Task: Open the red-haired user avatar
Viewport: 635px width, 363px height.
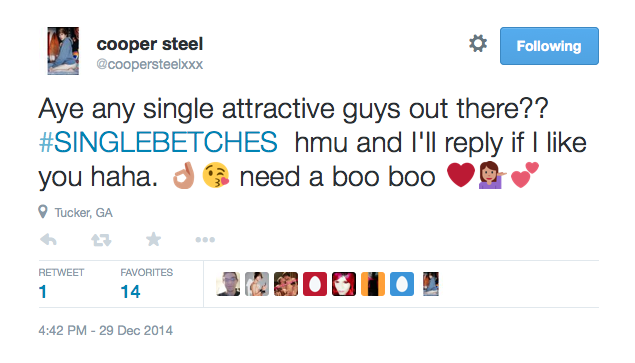Action: pyautogui.click(x=344, y=284)
